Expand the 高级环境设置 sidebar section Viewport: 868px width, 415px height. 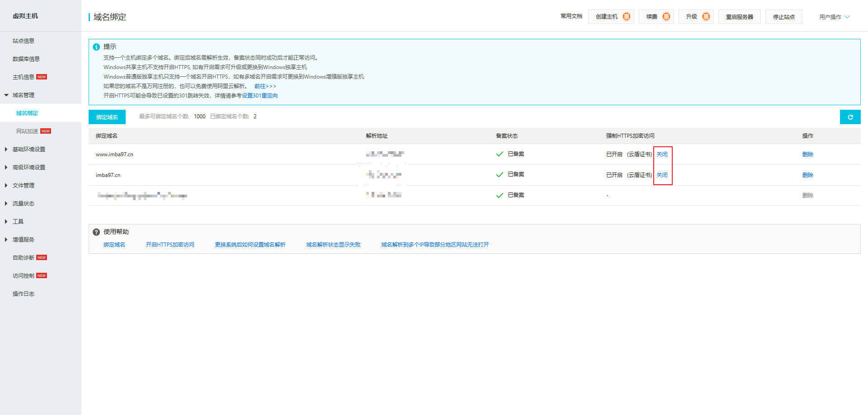28,168
